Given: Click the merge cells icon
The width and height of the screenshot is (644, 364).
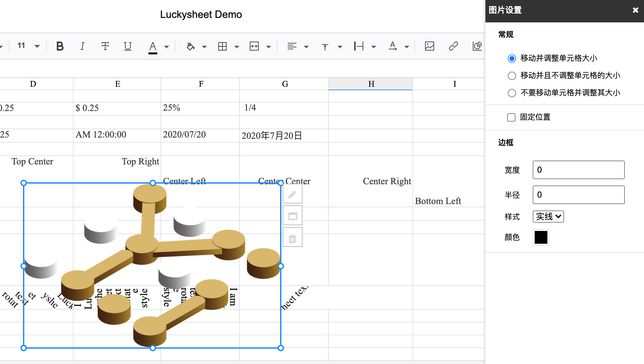Looking at the screenshot, I should coord(254,46).
